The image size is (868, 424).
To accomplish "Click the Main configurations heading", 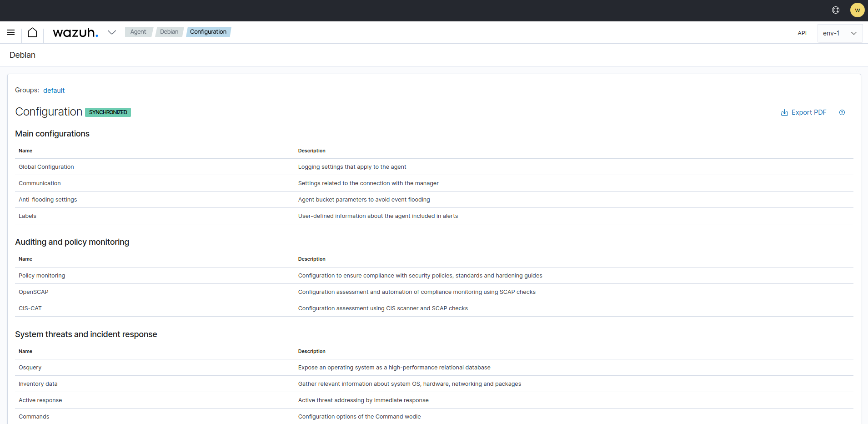I will (x=52, y=134).
